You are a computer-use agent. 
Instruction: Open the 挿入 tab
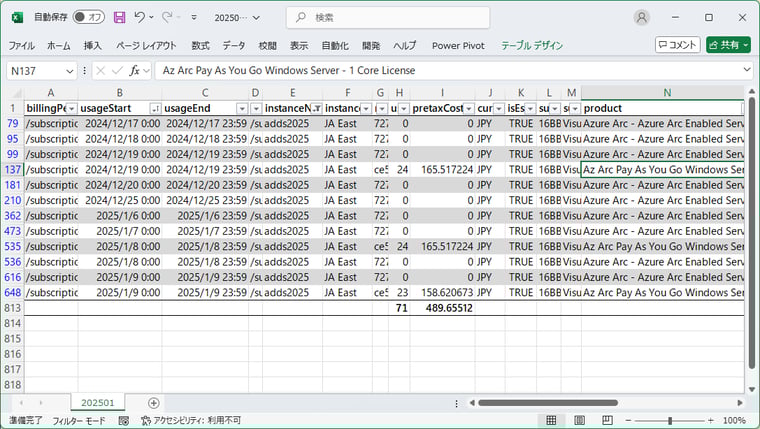(x=93, y=46)
